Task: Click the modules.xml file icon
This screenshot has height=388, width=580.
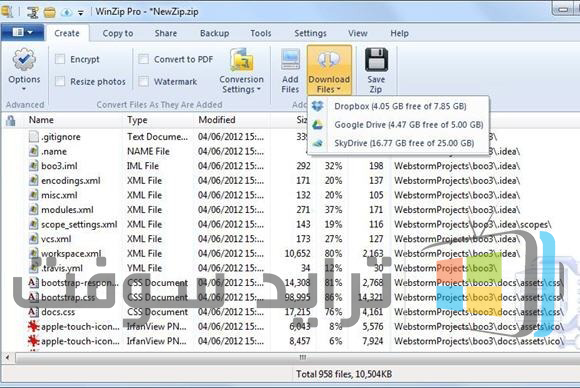Action: point(34,210)
